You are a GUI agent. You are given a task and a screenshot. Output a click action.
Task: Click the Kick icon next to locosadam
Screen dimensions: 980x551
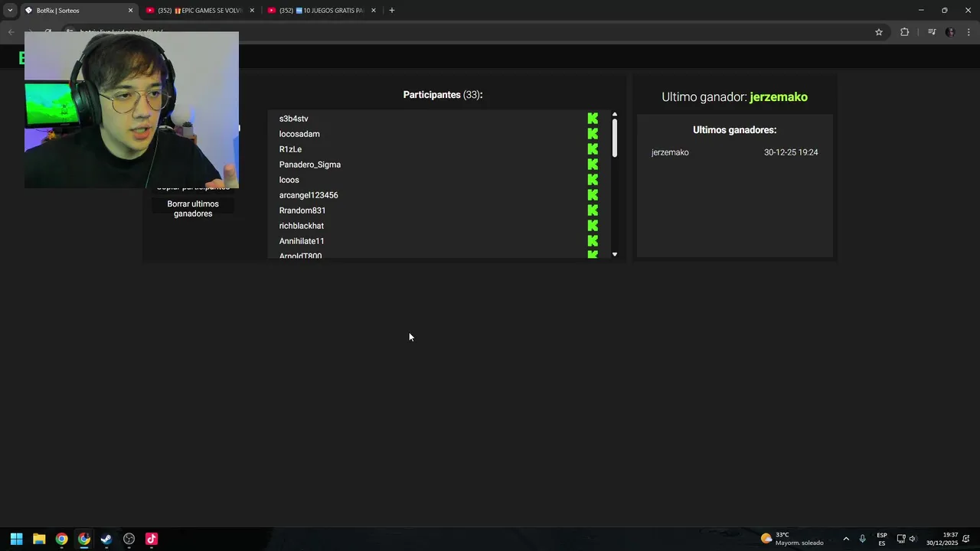[x=593, y=134]
